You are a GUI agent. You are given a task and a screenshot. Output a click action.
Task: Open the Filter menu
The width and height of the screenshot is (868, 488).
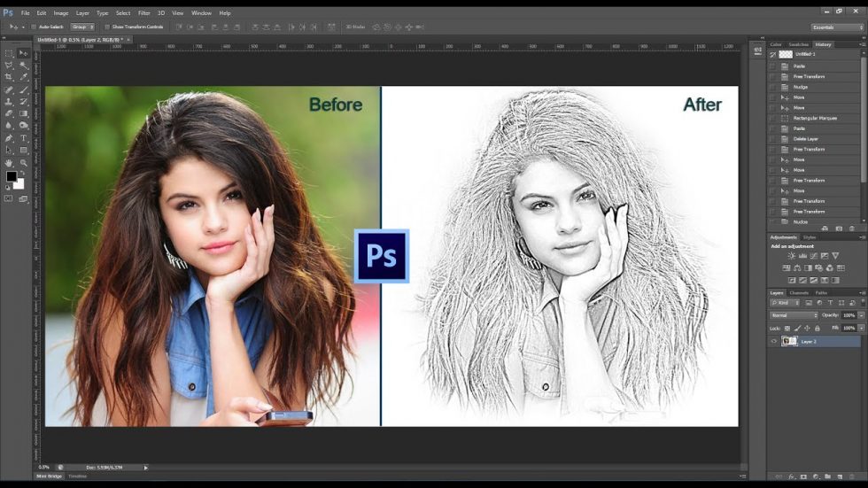pyautogui.click(x=143, y=13)
